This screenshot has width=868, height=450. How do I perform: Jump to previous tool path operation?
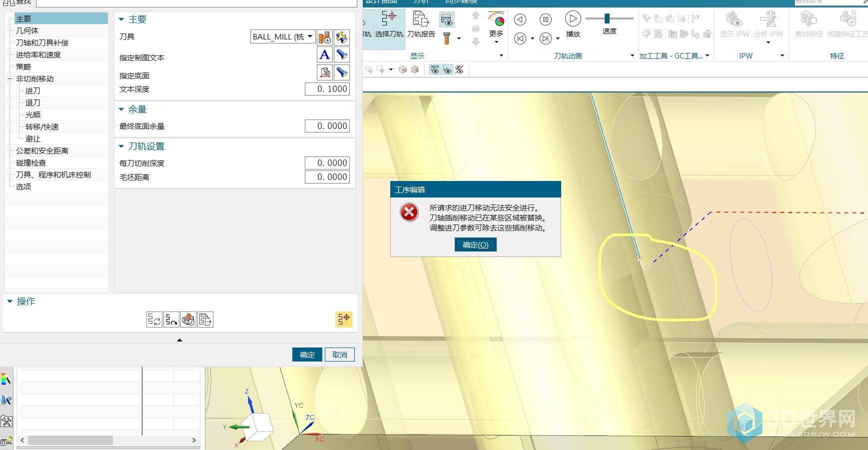point(520,38)
